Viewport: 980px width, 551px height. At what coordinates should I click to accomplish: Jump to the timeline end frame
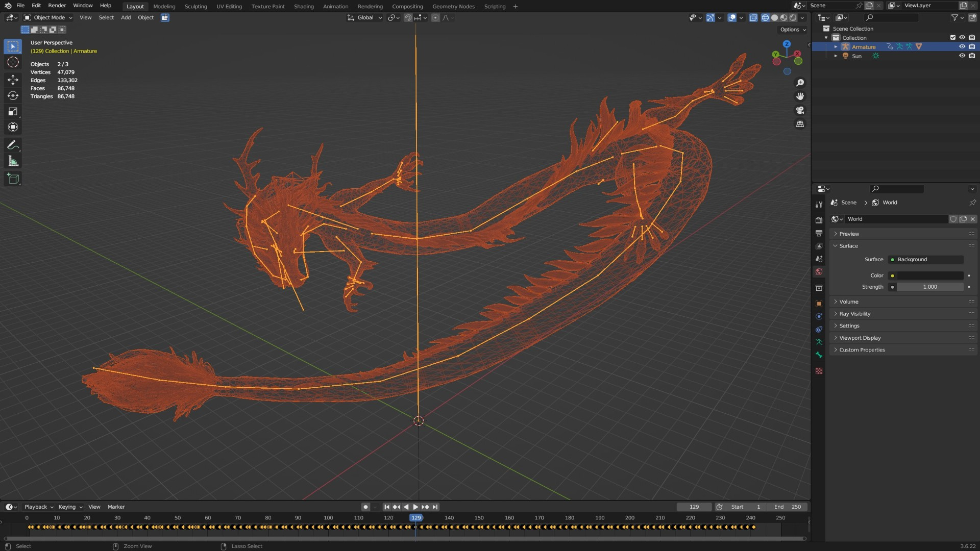pyautogui.click(x=435, y=507)
